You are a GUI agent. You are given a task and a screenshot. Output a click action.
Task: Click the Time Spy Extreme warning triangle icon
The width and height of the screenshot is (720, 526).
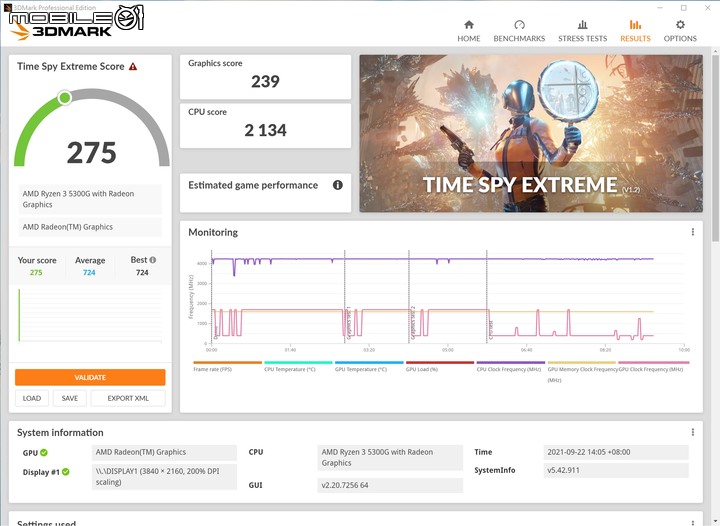coord(133,67)
